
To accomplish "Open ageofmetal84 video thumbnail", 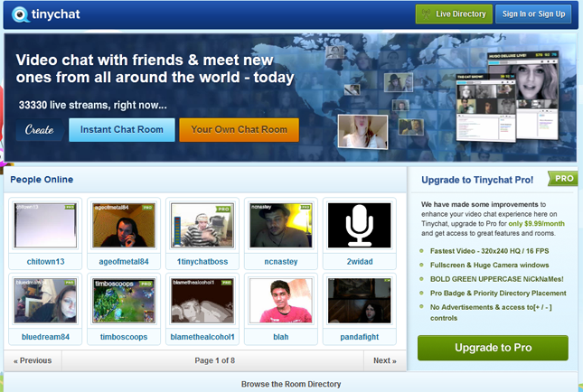I will (x=123, y=225).
